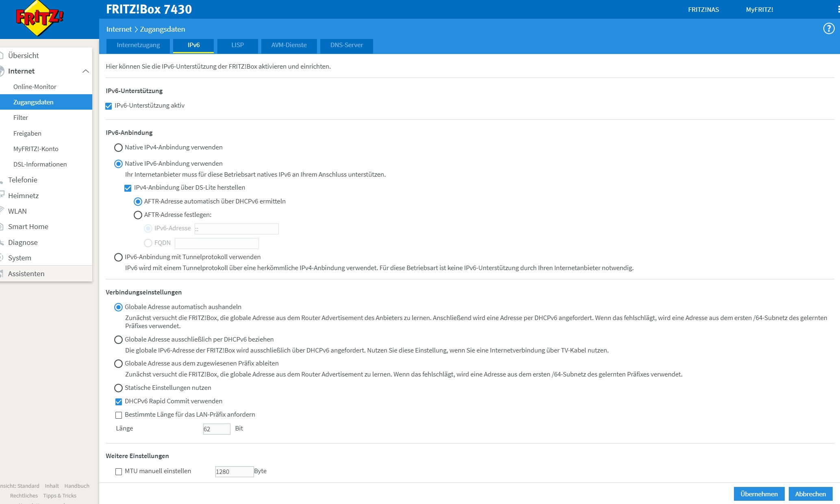840x504 pixels.
Task: Open the Telefonie section
Action: tap(23, 180)
